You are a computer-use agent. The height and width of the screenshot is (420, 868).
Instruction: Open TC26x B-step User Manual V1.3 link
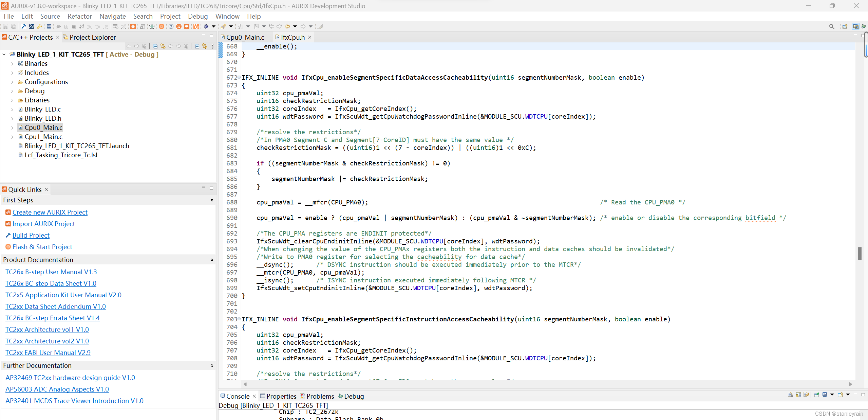51,272
